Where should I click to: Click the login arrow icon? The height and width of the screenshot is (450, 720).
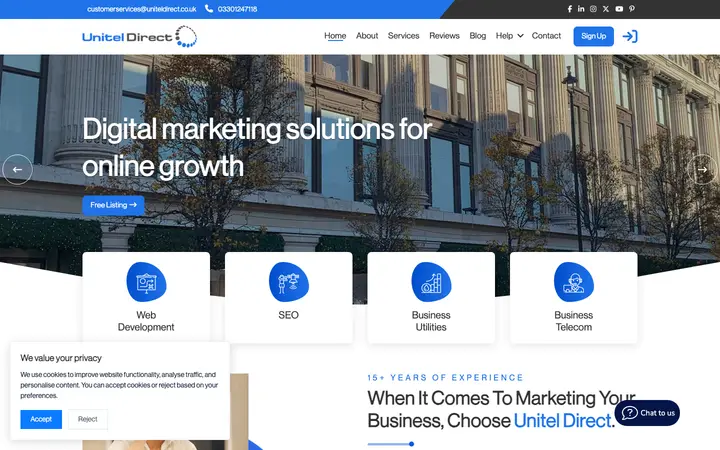pos(630,36)
